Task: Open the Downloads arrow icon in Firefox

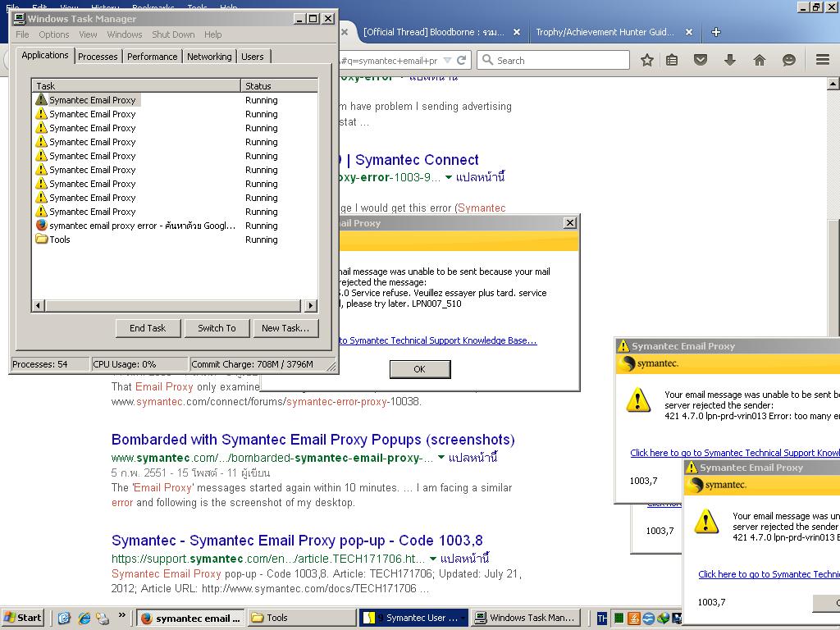Action: [x=729, y=60]
